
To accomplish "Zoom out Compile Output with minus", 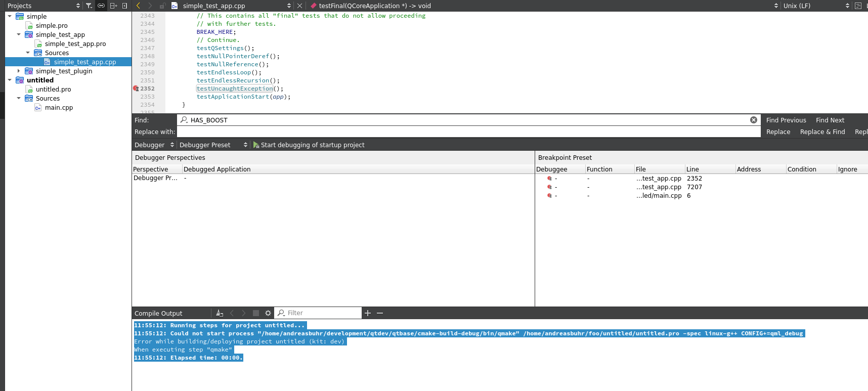I will coord(380,313).
